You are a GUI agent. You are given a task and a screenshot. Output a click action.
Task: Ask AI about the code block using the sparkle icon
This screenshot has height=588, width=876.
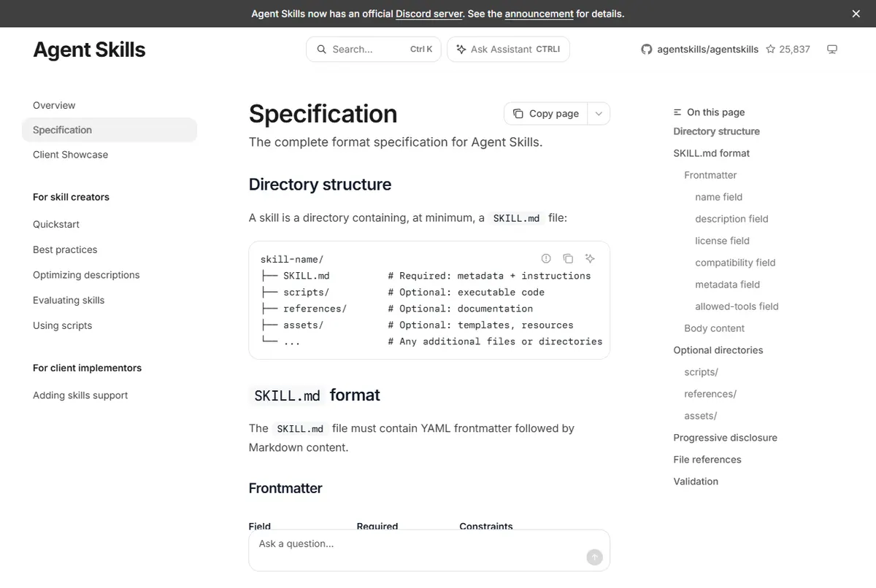tap(590, 258)
